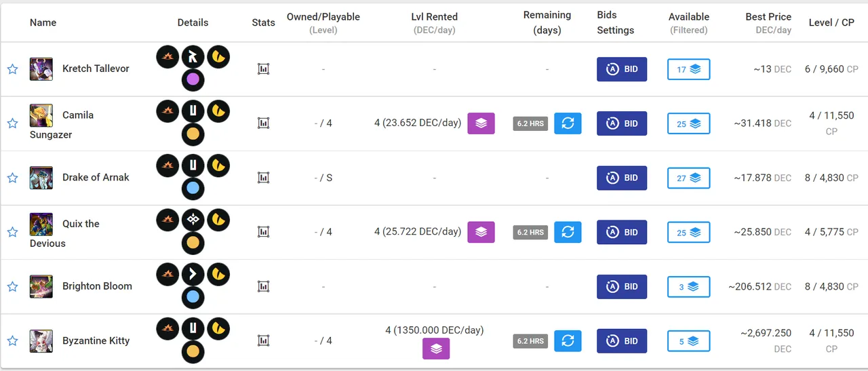Click purple stack icon under Byzantine Kitty rental

436,349
